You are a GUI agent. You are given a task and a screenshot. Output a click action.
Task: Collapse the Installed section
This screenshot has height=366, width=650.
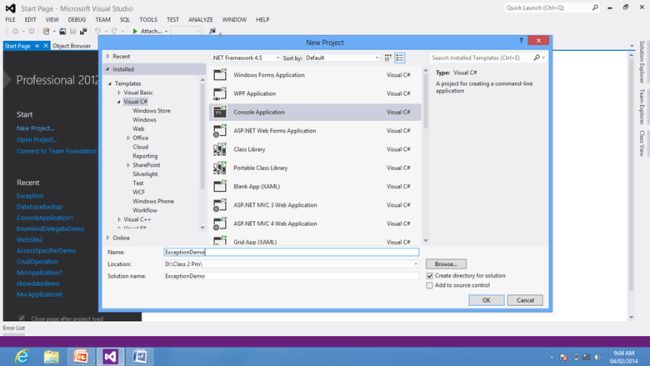[x=108, y=69]
